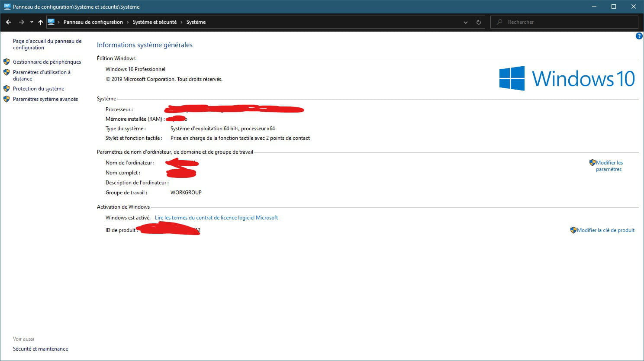Select the WORKGROUP value text

[x=186, y=193]
